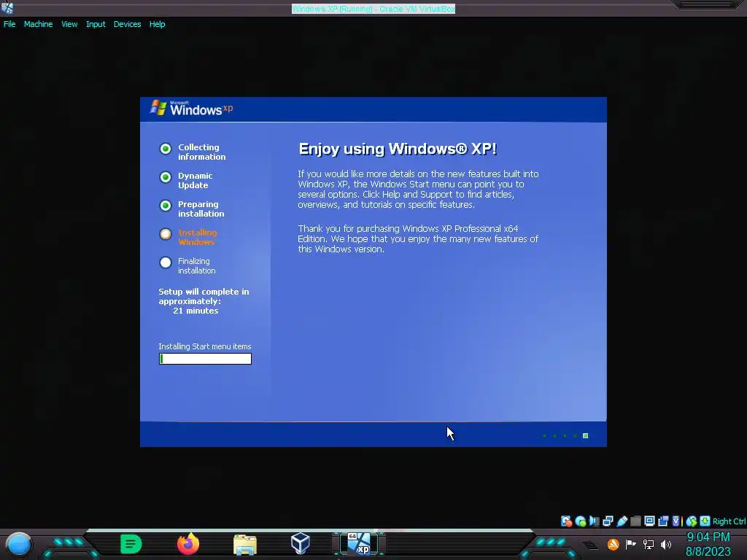The image size is (747, 560).
Task: Click the Installing Start menu items label
Action: (205, 346)
